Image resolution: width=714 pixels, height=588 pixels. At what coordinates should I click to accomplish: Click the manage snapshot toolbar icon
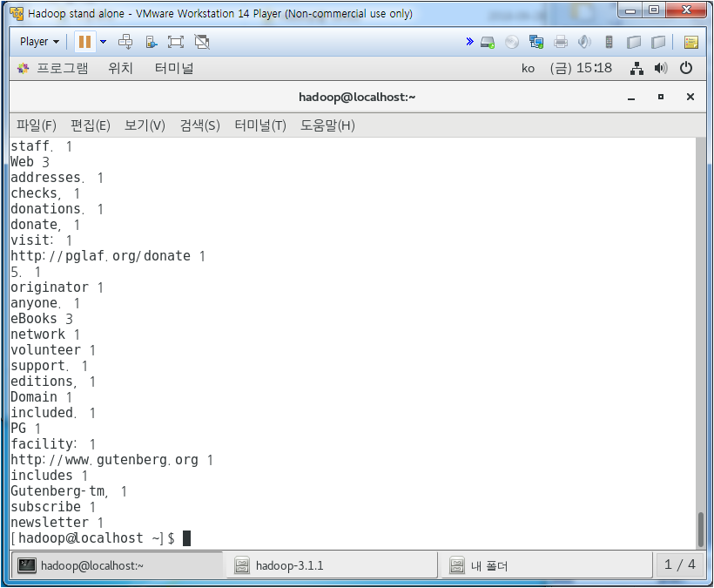(x=152, y=42)
